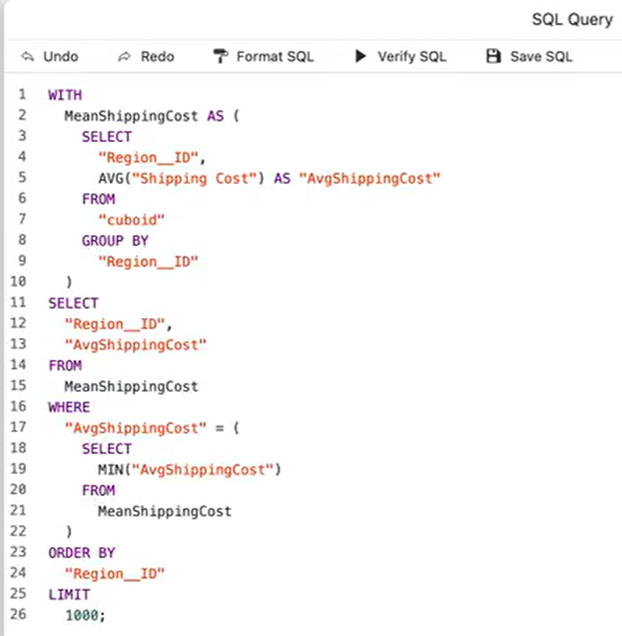Click the Redo arrow icon

coord(124,57)
